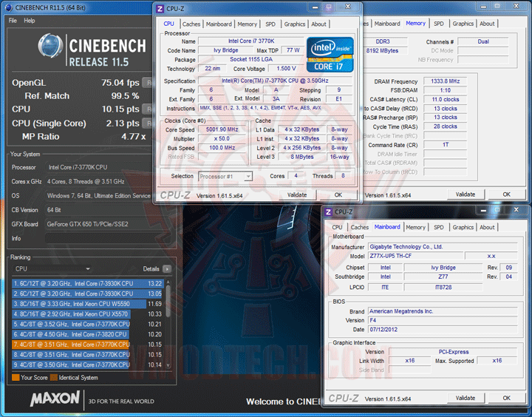Click the Core Voltage 1.500 V value

point(286,69)
